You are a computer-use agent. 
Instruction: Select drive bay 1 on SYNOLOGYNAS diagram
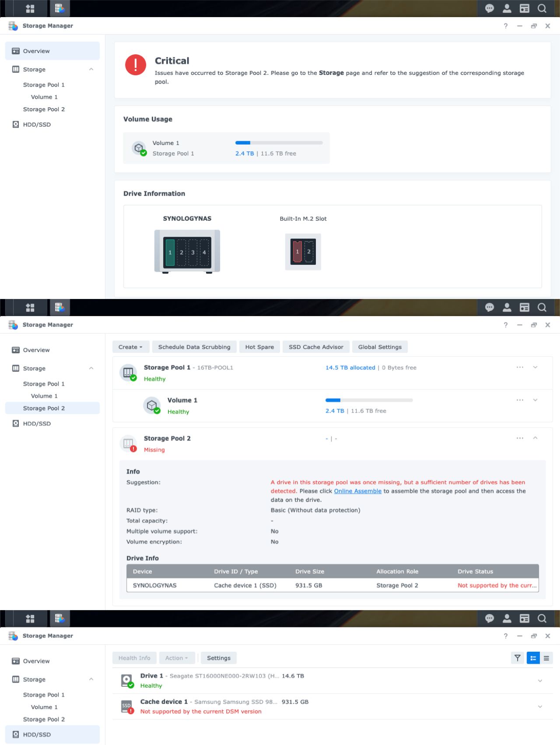(x=170, y=253)
